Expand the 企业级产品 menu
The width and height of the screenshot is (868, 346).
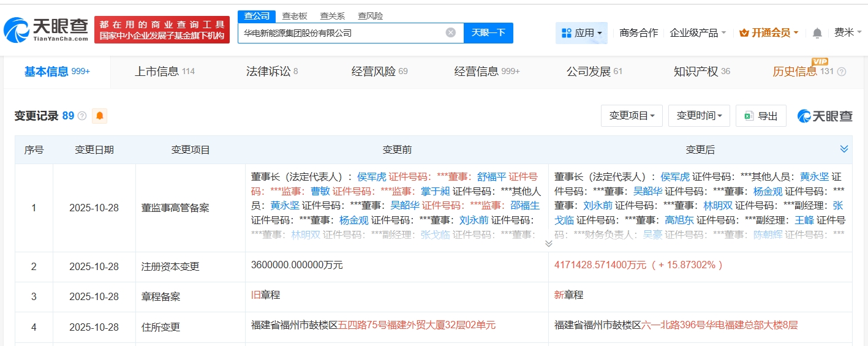pyautogui.click(x=698, y=33)
